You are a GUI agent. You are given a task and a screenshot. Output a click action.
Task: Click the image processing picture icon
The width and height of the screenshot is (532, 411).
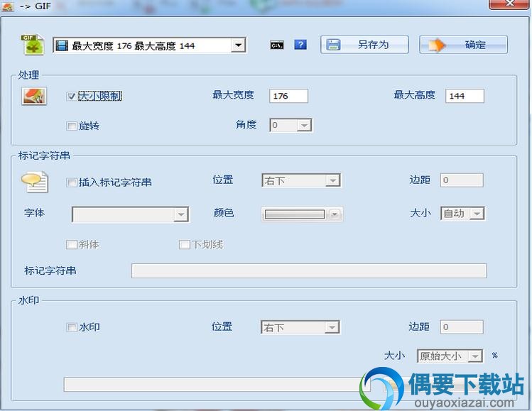[x=34, y=96]
